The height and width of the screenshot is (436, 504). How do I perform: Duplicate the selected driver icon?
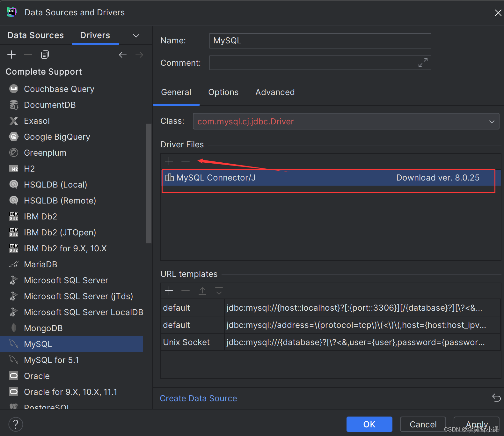[45, 55]
